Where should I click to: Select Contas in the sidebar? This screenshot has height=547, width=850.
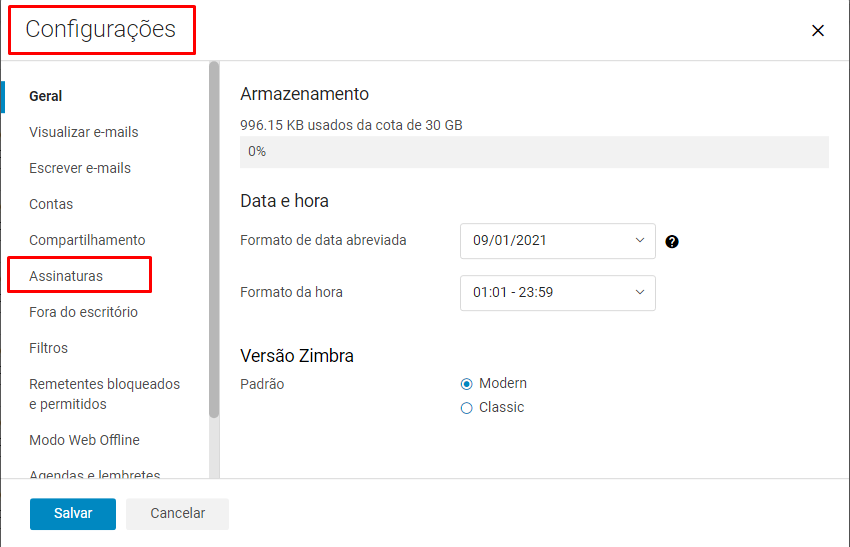pos(51,204)
